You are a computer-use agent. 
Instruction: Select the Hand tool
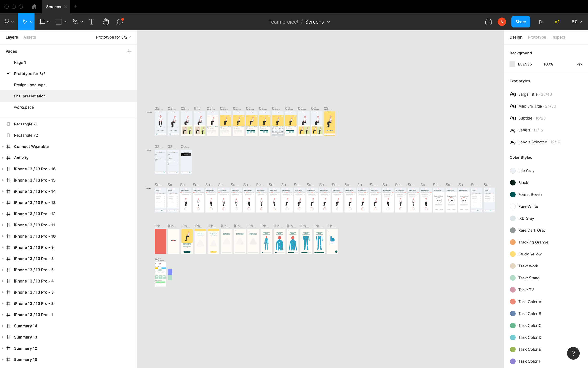point(106,22)
